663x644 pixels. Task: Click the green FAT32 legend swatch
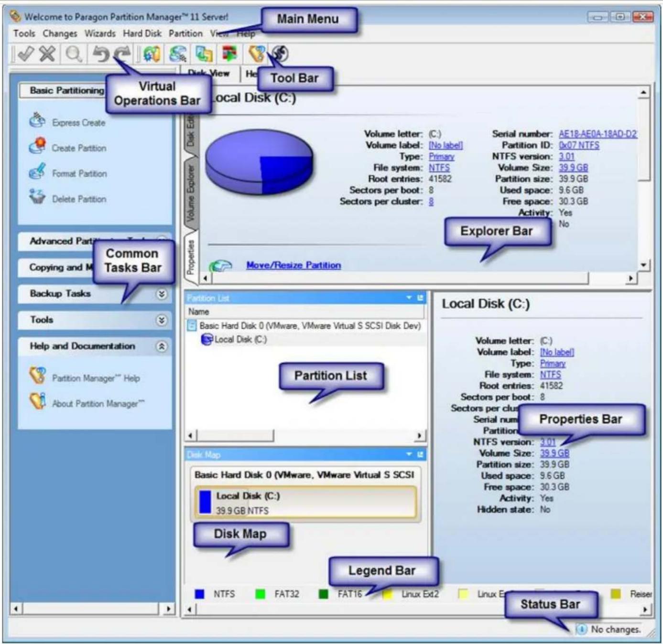tap(260, 594)
